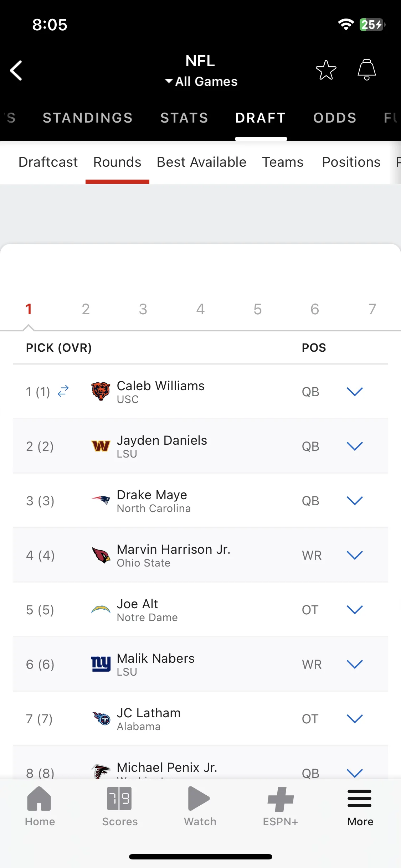Open the More hamburger menu
This screenshot has width=401, height=868.
click(x=360, y=798)
